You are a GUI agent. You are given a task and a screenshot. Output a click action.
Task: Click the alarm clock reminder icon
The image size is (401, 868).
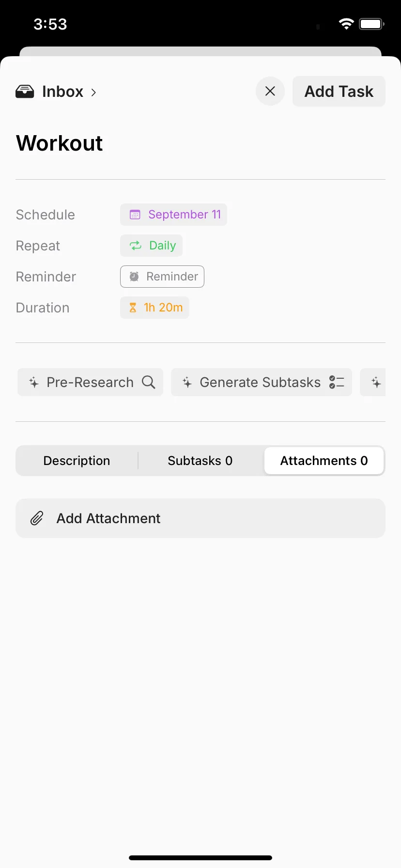[134, 277]
